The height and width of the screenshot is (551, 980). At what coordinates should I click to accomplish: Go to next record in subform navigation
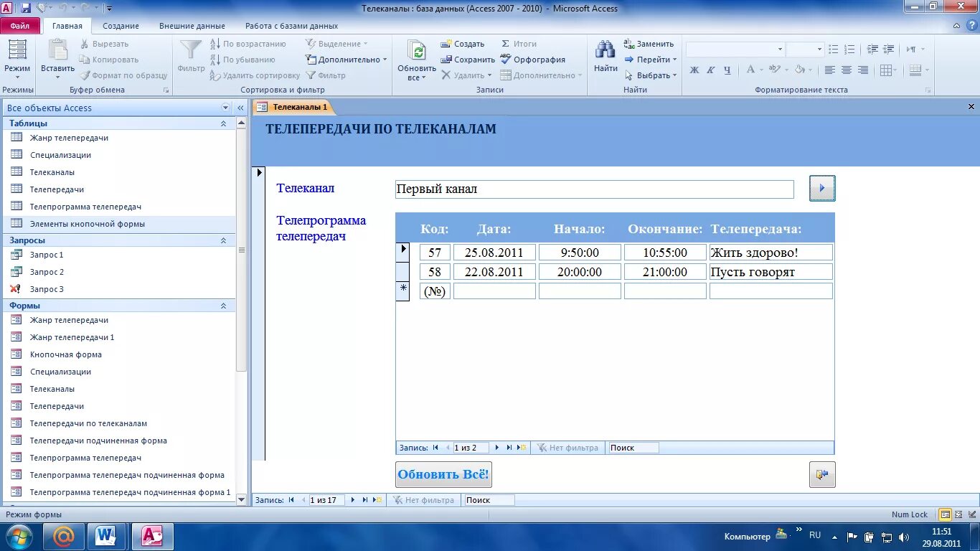click(496, 448)
